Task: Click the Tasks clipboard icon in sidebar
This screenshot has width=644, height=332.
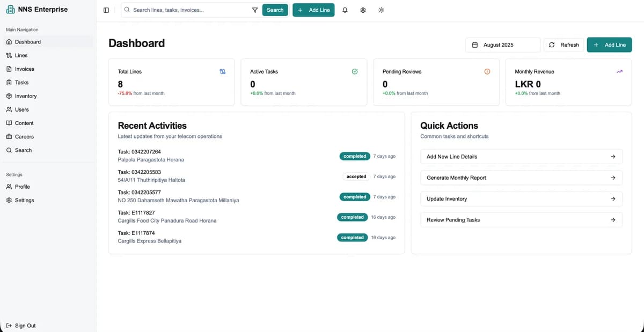Action: [x=9, y=83]
